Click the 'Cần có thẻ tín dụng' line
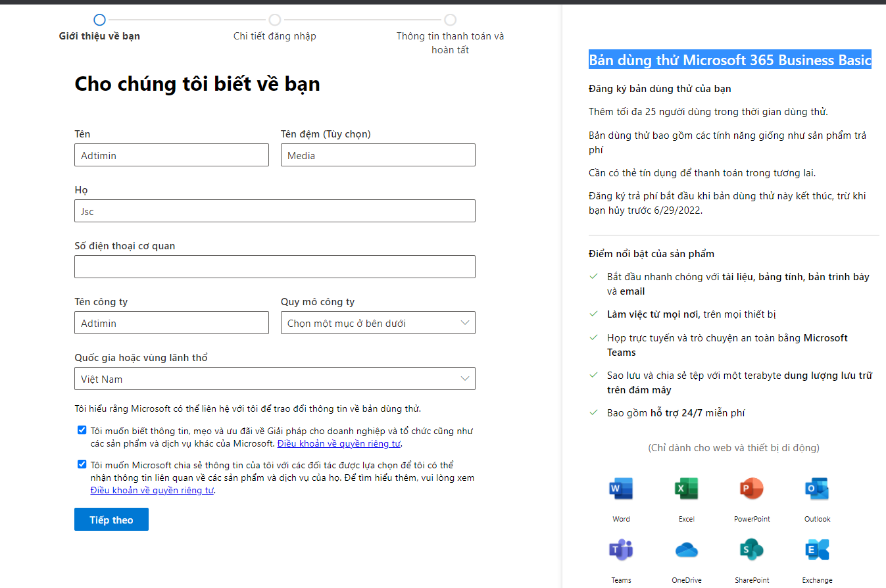The height and width of the screenshot is (588, 886). (702, 173)
